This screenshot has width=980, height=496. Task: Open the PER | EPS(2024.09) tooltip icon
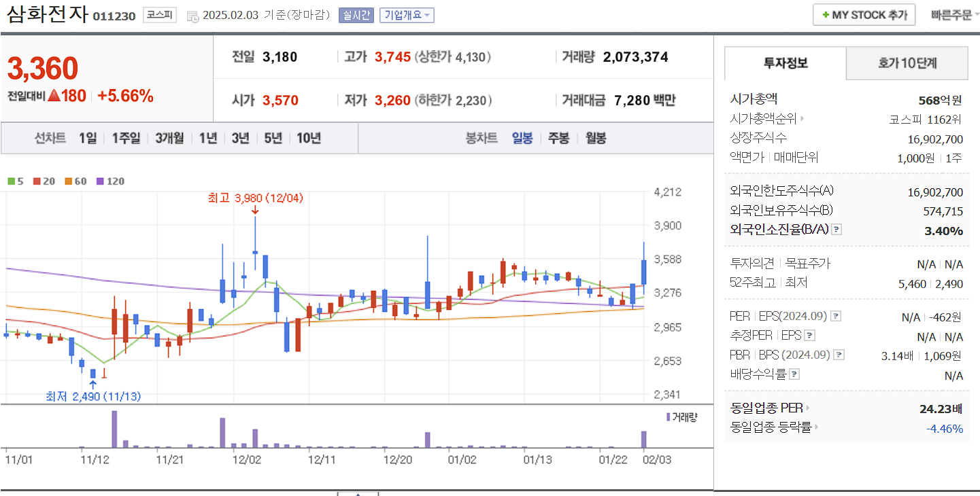click(x=837, y=317)
